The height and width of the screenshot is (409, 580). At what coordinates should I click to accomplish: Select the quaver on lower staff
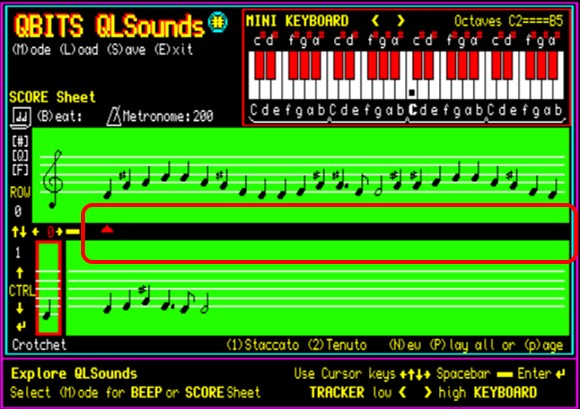click(x=188, y=302)
